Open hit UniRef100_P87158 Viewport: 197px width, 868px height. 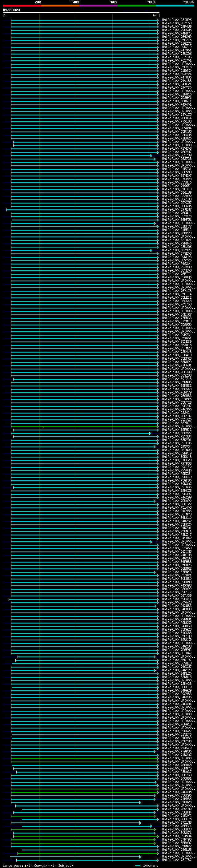click(x=176, y=23)
